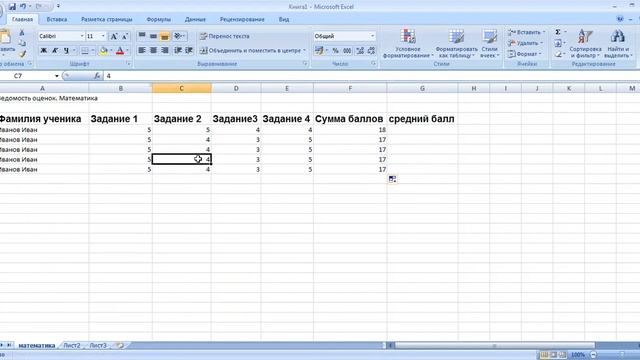Screen dimensions: 640x360
Task: Switch to the Данные ribbon tab
Action: (195, 19)
